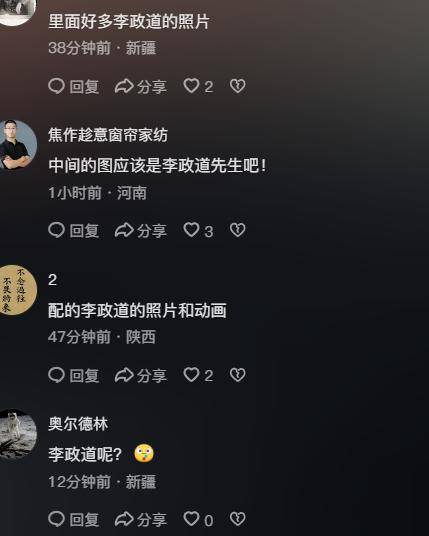This screenshot has width=429, height=536.
Task: Like the 配的李政道的照片和动画 comment
Action: click(x=198, y=375)
